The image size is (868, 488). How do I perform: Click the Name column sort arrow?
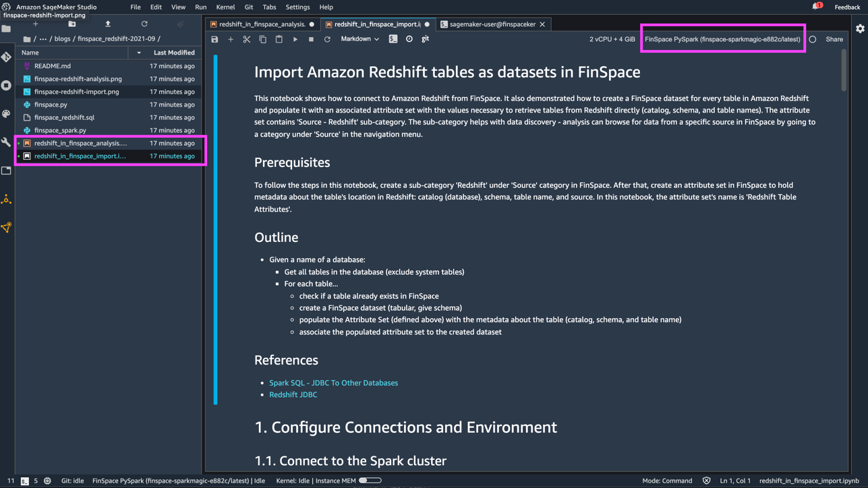coord(139,53)
